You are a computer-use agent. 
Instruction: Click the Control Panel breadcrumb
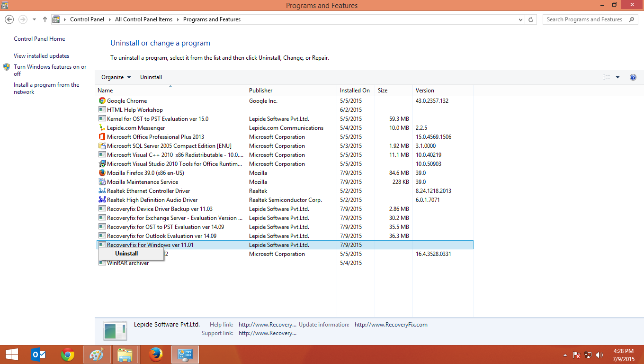click(x=88, y=19)
